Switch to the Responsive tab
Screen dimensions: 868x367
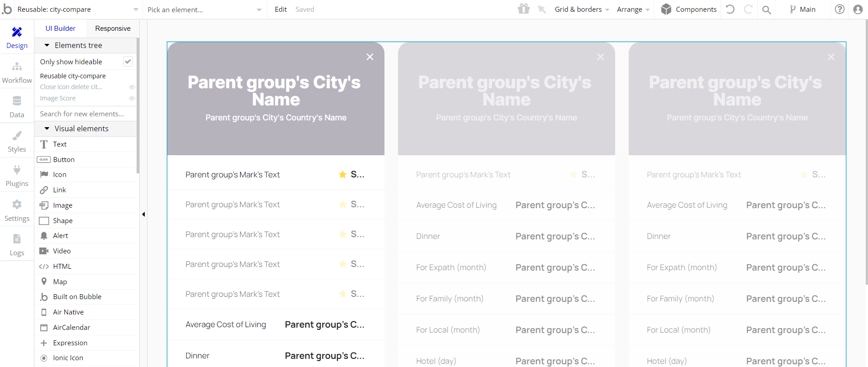point(113,29)
